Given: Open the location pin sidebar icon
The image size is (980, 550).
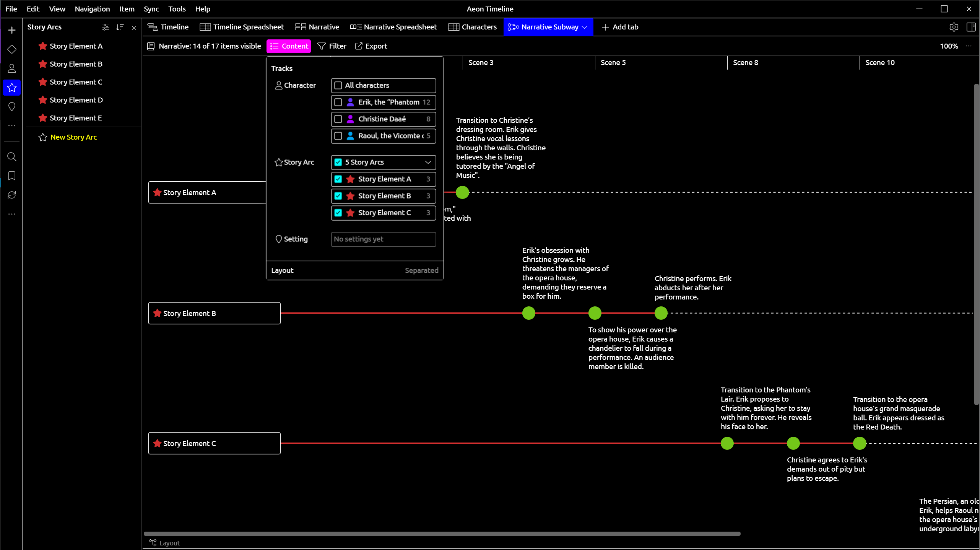Looking at the screenshot, I should pyautogui.click(x=12, y=107).
